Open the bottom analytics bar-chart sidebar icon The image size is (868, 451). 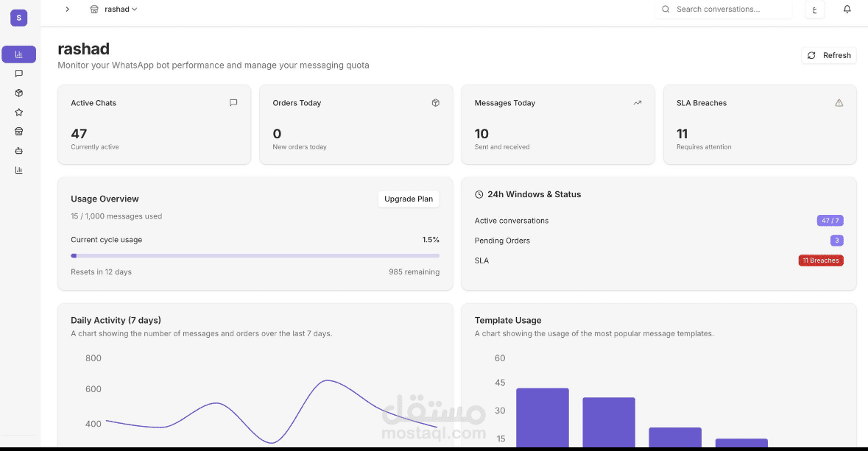(19, 170)
